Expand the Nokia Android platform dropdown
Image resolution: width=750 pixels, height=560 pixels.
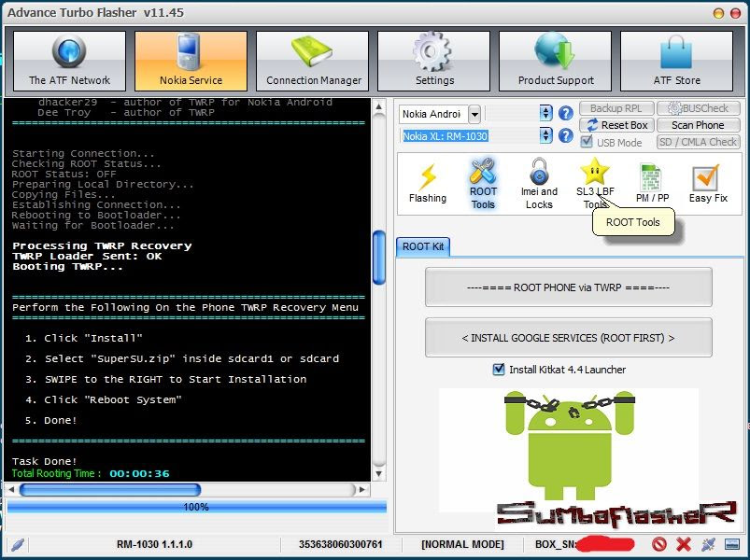pos(474,114)
